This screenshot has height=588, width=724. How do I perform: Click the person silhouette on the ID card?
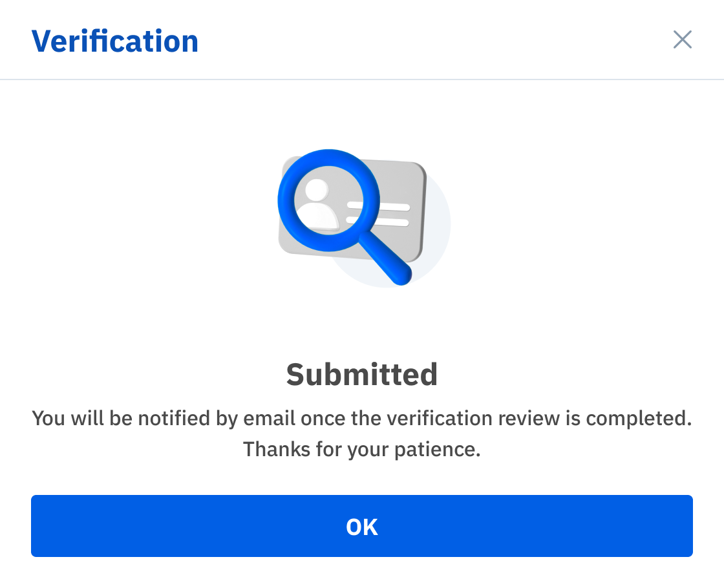pyautogui.click(x=317, y=205)
